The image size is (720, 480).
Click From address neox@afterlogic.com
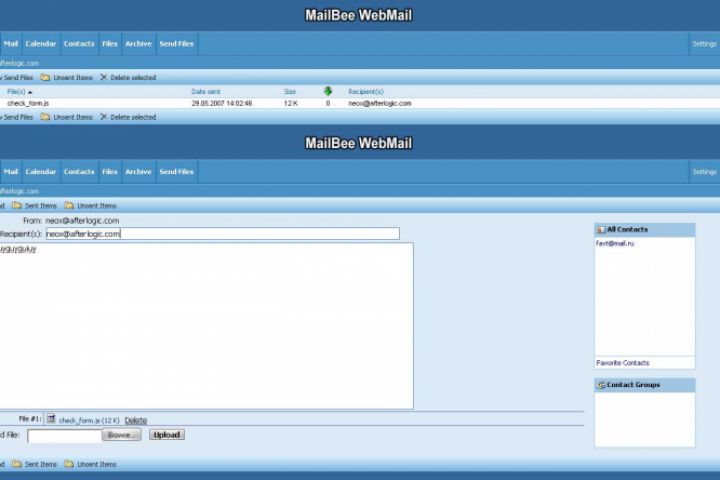point(82,220)
